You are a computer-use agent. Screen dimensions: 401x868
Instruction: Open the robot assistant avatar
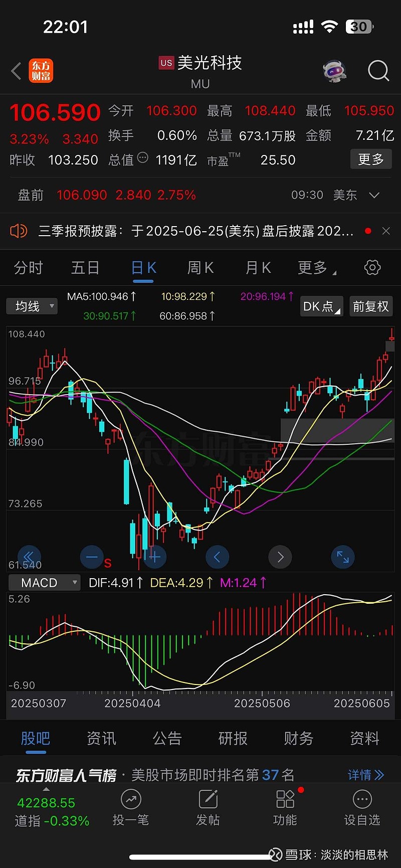coord(334,71)
